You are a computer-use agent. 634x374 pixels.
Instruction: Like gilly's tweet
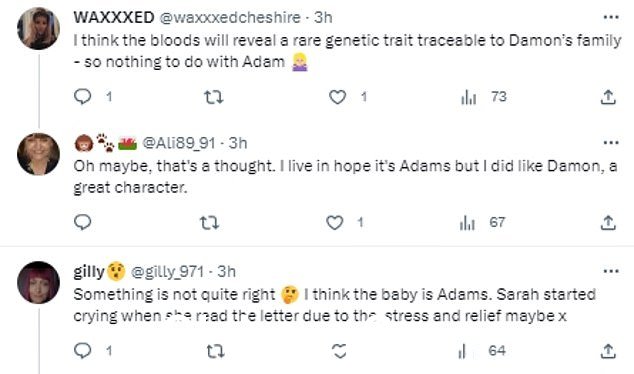click(x=339, y=351)
